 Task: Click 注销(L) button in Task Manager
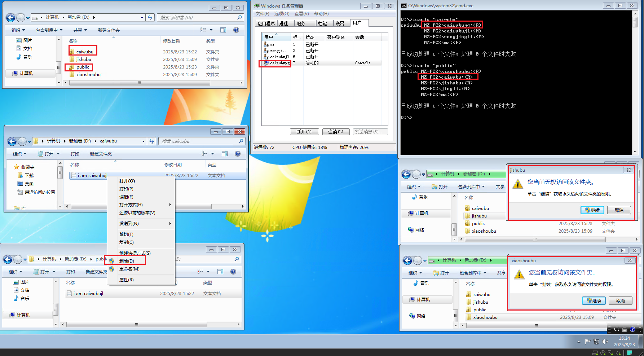[x=335, y=132]
